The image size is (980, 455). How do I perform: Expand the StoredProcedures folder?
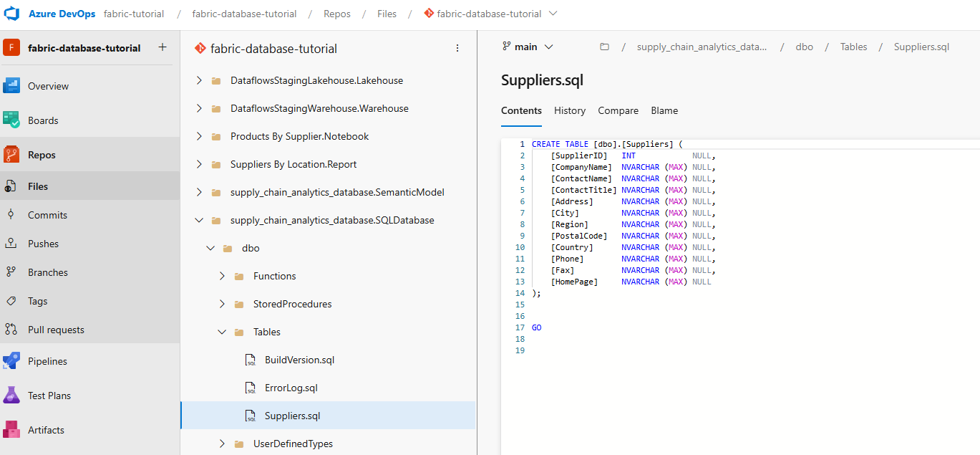[x=222, y=304]
